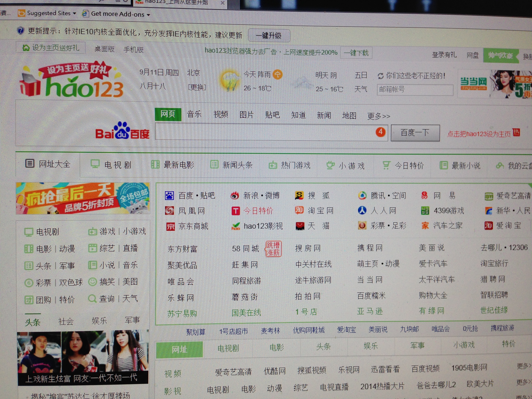Click the 4399 games green icon
This screenshot has height=399, width=532.
click(425, 211)
